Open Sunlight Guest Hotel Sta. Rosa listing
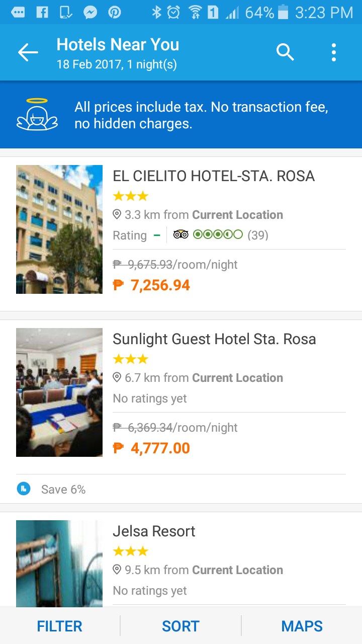This screenshot has width=362, height=644. (x=214, y=339)
